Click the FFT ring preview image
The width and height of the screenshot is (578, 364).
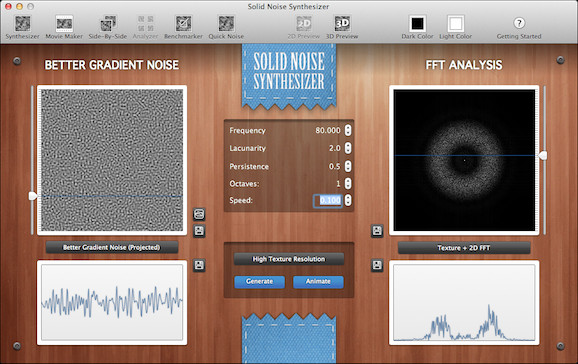[464, 160]
